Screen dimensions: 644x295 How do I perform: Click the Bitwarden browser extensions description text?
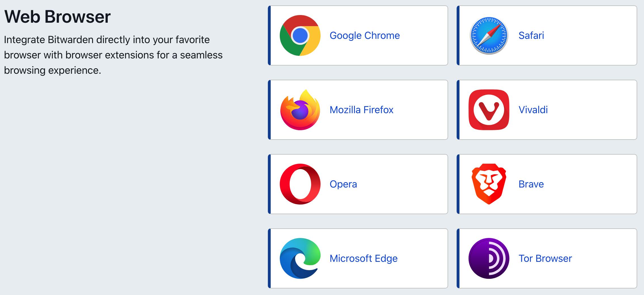[113, 55]
